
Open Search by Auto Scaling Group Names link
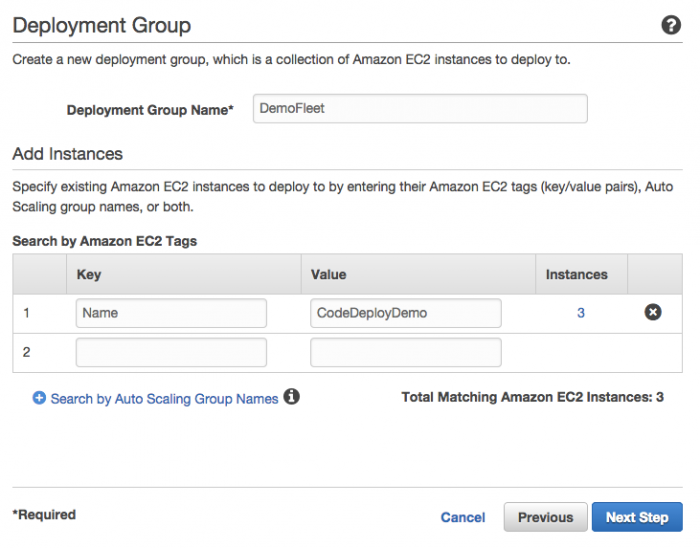pyautogui.click(x=164, y=399)
